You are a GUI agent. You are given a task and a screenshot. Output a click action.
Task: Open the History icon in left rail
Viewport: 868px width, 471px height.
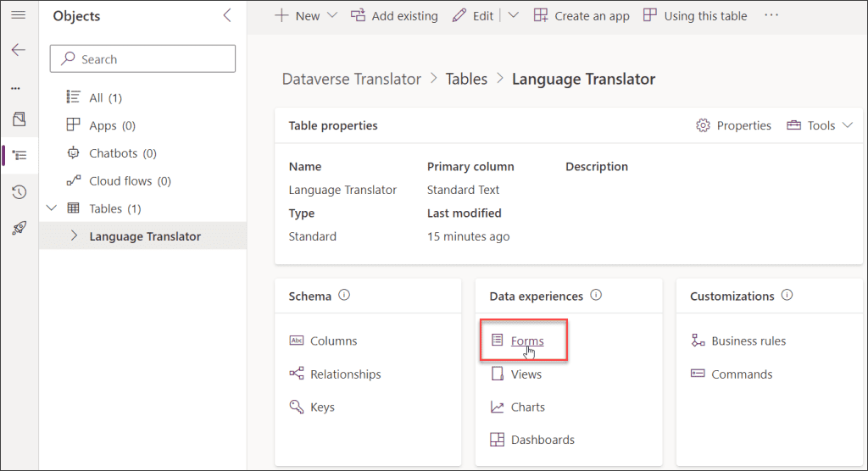tap(19, 192)
